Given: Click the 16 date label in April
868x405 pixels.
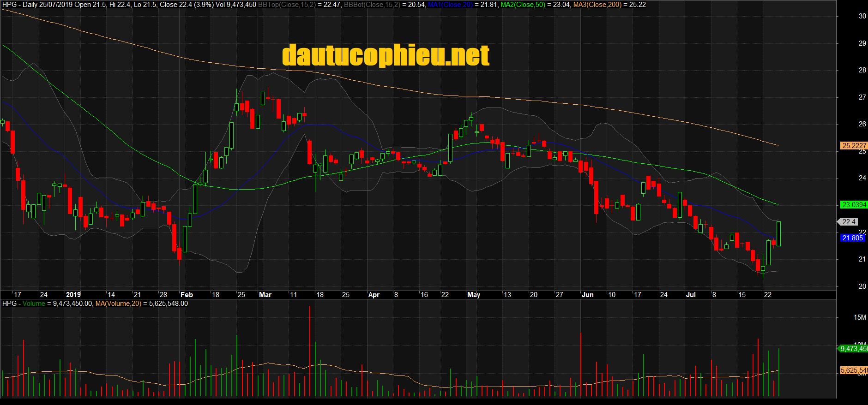Looking at the screenshot, I should (x=424, y=295).
